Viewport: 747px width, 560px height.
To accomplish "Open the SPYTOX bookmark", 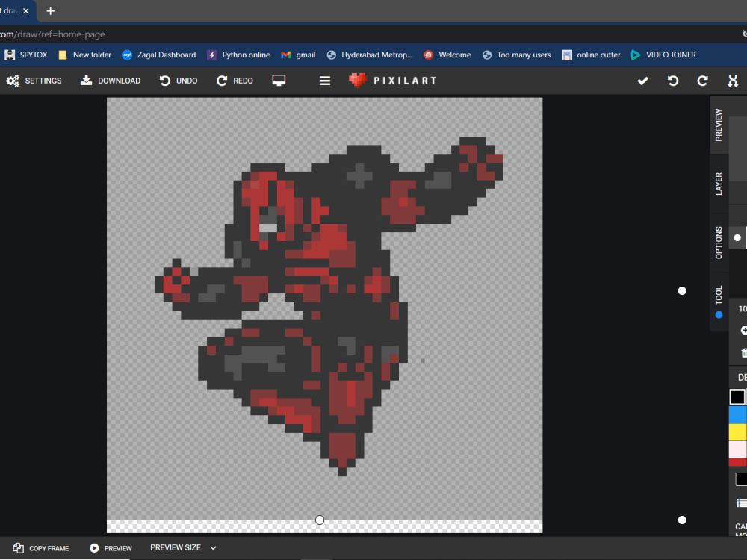I will (x=26, y=55).
